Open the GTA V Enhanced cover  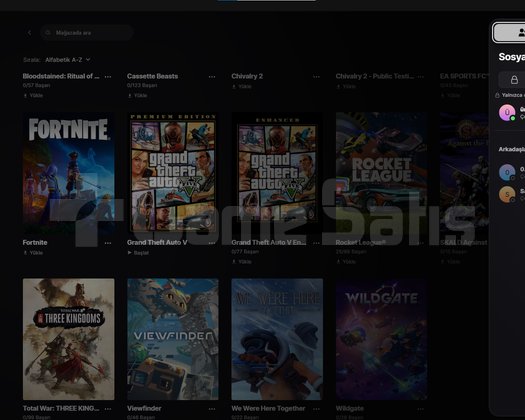(277, 173)
